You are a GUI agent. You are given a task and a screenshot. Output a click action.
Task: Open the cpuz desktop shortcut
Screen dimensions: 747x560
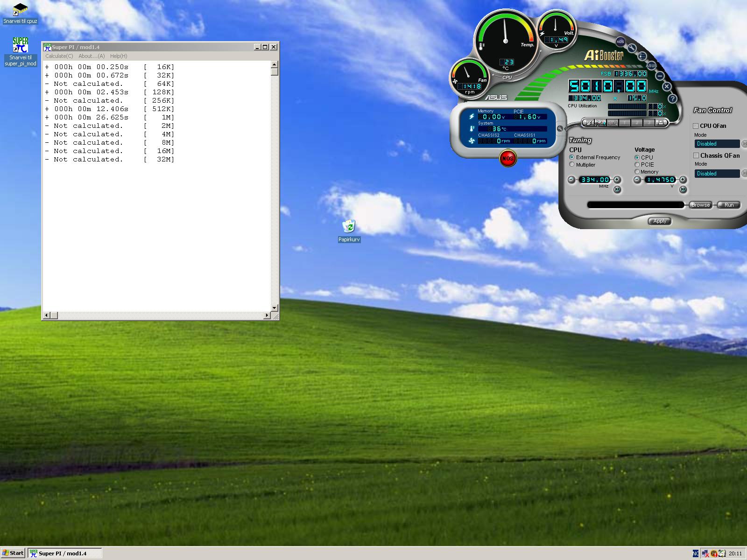[x=20, y=13]
